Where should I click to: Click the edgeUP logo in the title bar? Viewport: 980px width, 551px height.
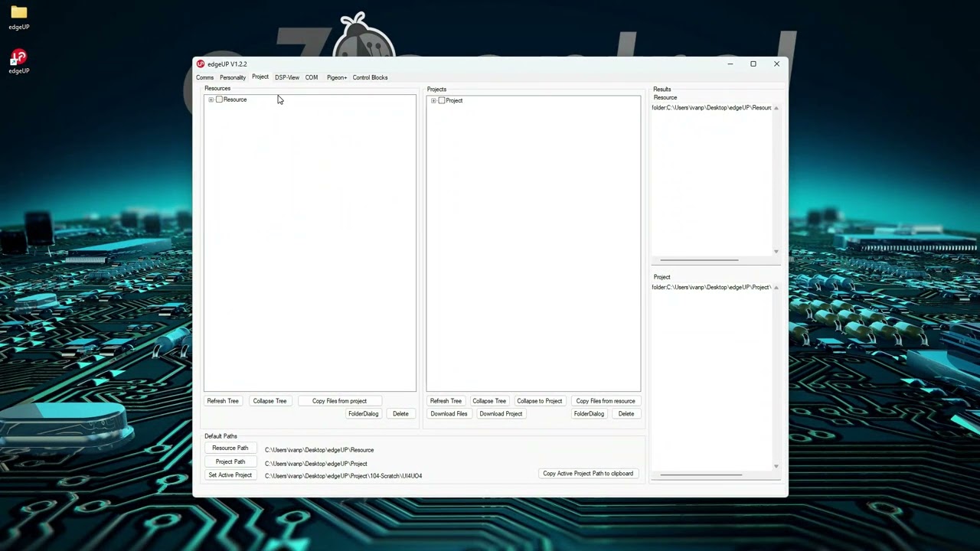(201, 64)
